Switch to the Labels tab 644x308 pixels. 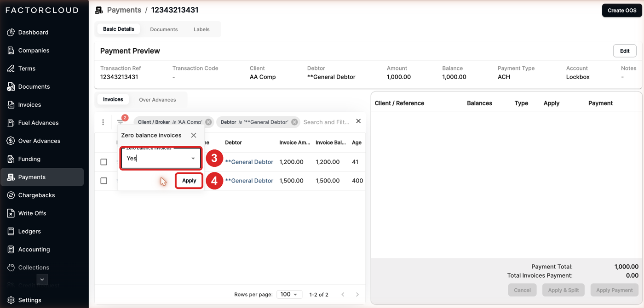(x=201, y=29)
